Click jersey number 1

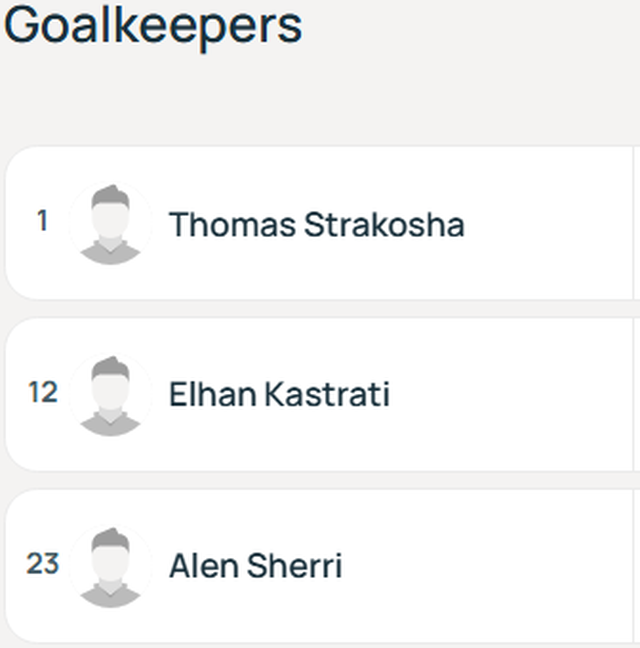[42, 220]
